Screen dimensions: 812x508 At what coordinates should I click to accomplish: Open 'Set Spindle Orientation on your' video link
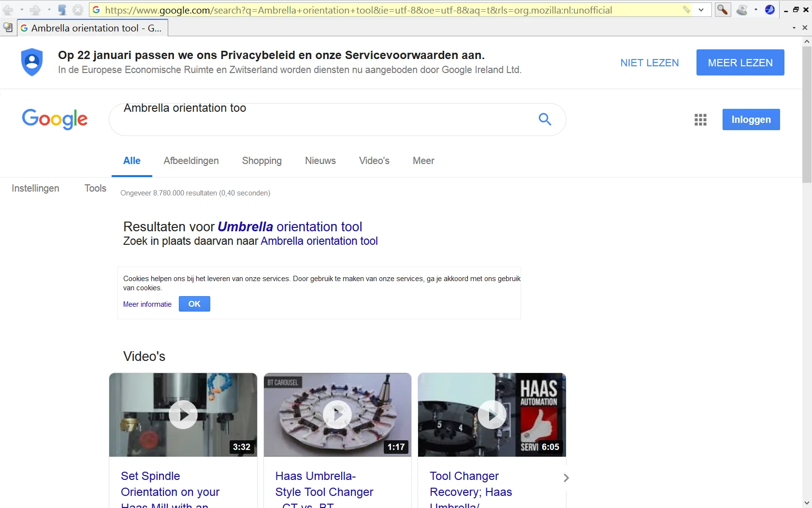(170, 484)
